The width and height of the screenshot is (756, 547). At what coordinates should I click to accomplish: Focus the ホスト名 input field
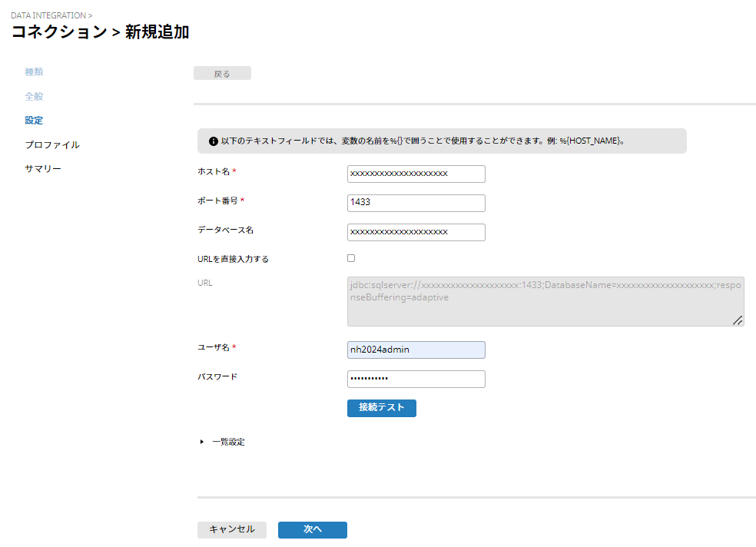pyautogui.click(x=416, y=174)
